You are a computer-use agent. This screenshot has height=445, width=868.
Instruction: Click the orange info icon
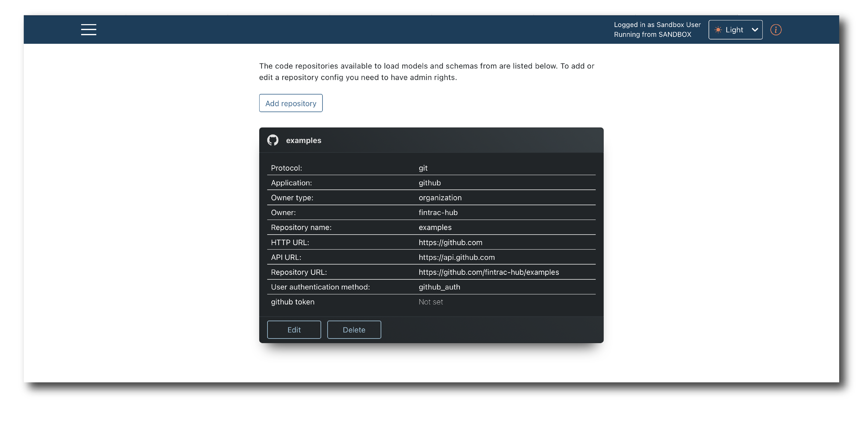click(776, 30)
